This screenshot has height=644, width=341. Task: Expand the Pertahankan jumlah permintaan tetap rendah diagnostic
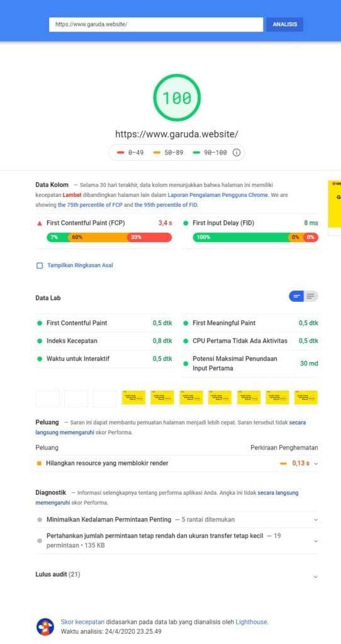[177, 541]
